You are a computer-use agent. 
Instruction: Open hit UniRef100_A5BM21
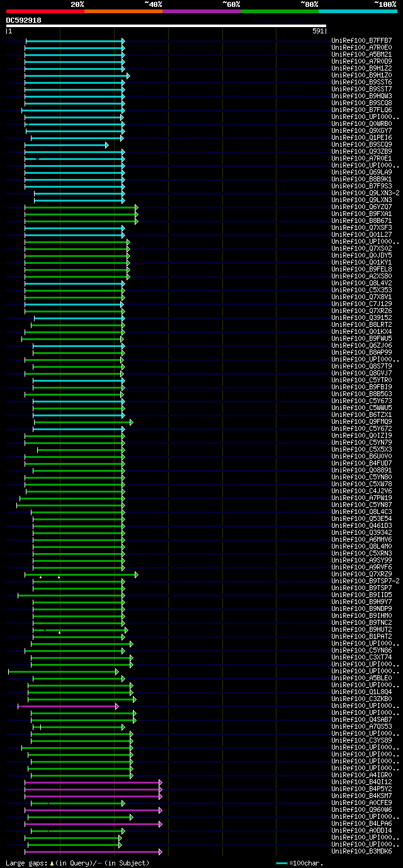coord(361,54)
